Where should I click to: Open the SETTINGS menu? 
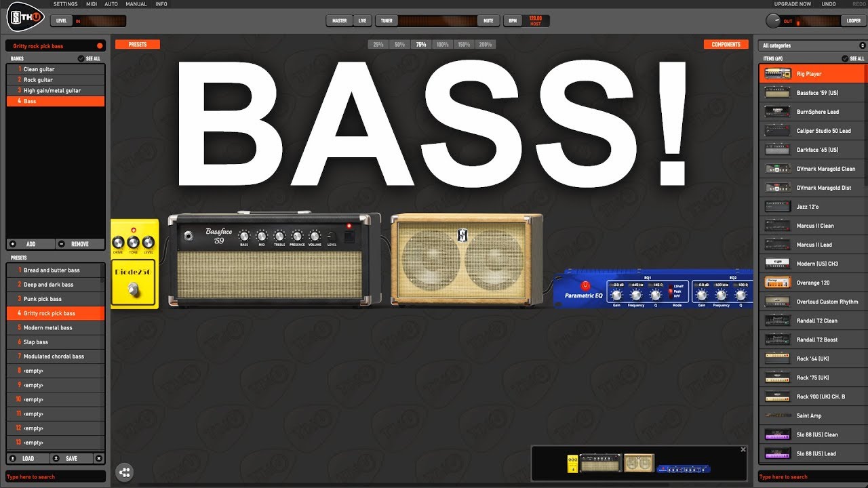click(65, 4)
